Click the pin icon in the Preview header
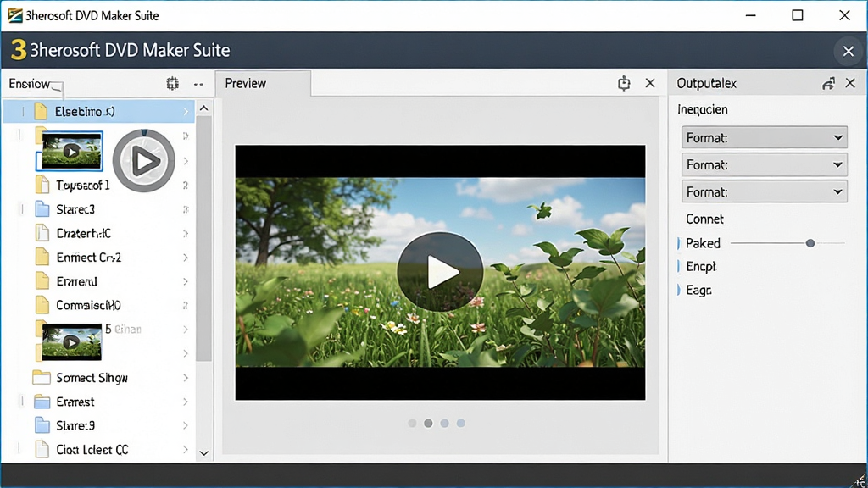 tap(624, 83)
